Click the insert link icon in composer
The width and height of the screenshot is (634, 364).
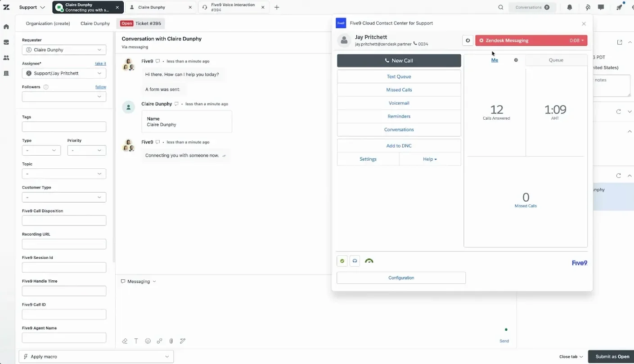(159, 341)
